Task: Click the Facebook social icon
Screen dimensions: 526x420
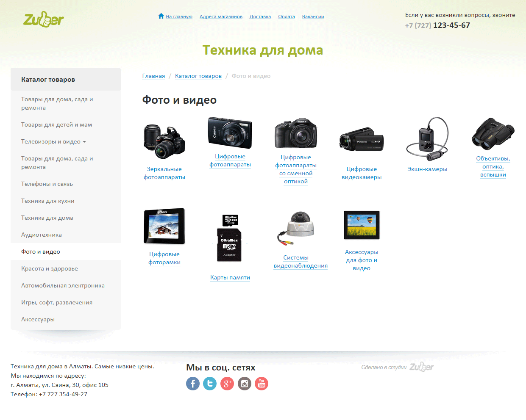Action: [x=193, y=384]
